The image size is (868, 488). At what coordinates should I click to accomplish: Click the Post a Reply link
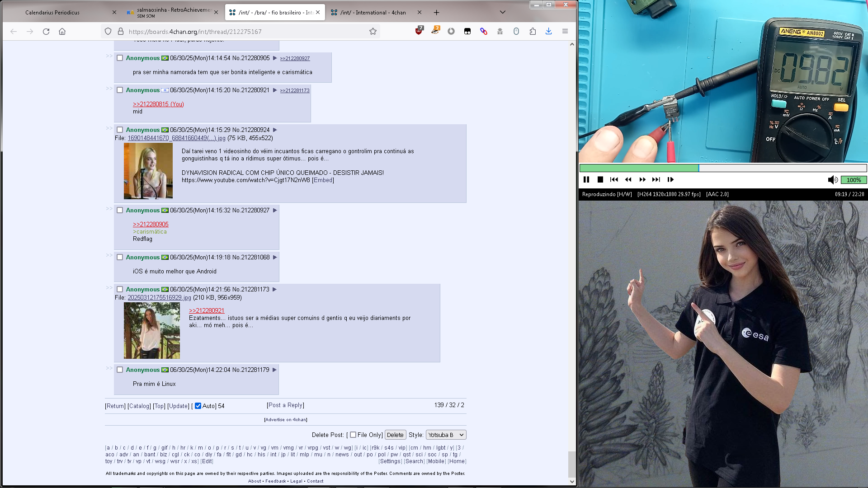[x=285, y=405]
